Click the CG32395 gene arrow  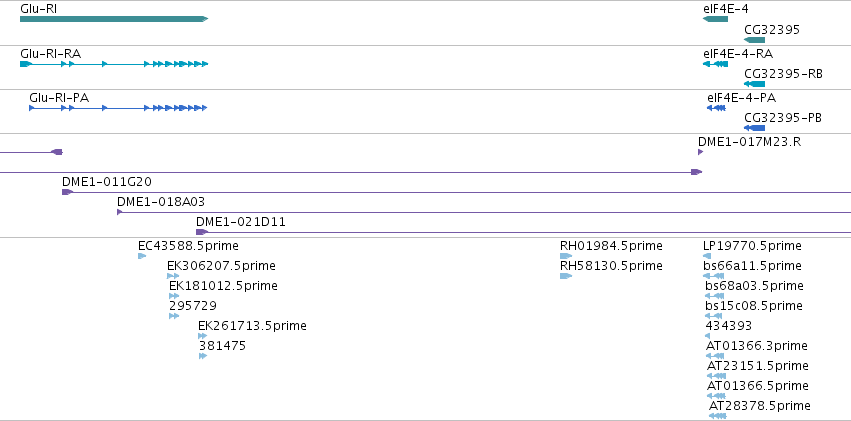click(x=755, y=40)
